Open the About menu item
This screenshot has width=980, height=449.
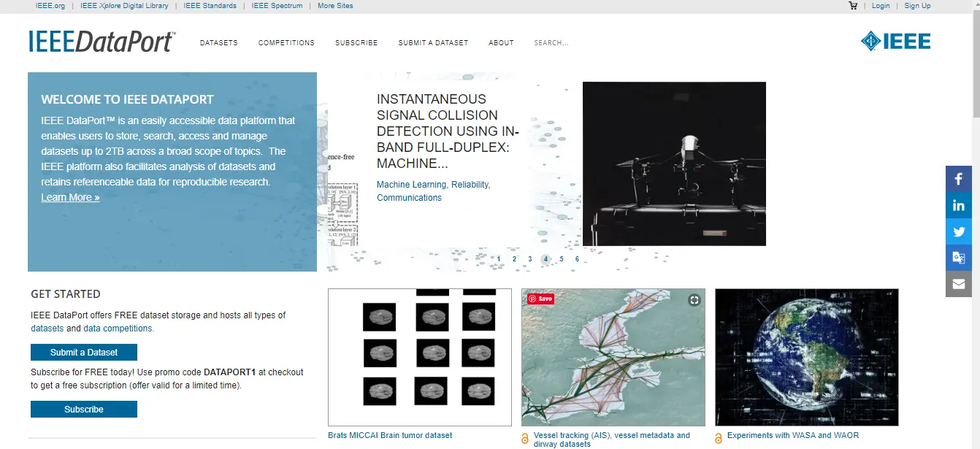(501, 43)
